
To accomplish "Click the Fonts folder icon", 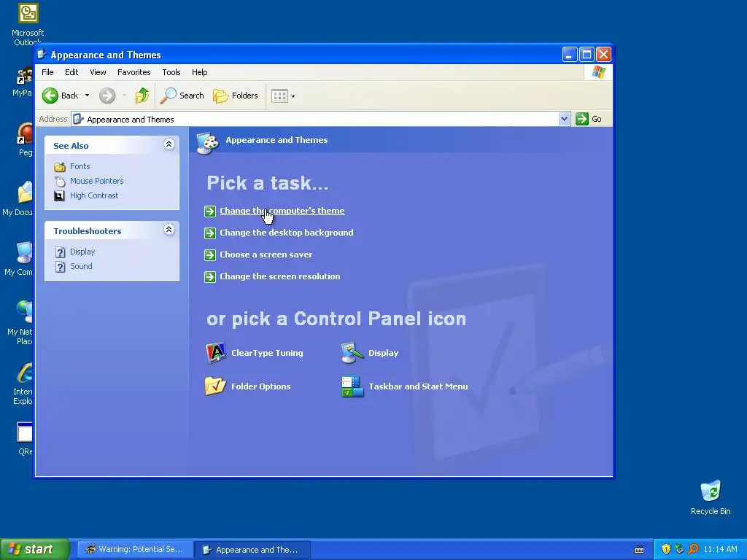I will coord(60,167).
